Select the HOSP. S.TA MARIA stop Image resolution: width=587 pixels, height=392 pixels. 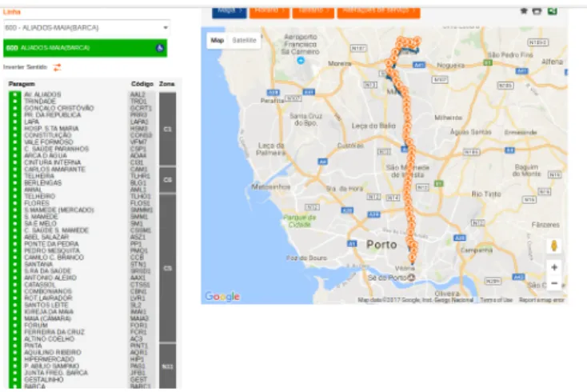[x=51, y=129]
